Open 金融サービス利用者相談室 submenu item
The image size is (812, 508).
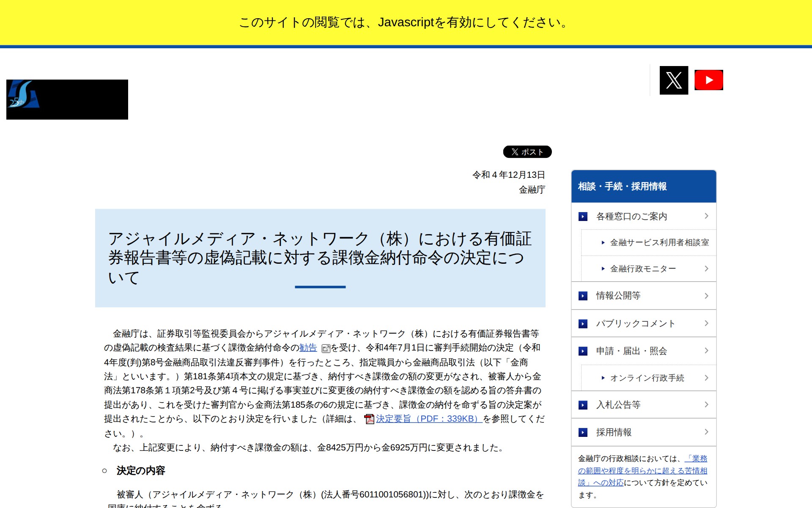point(659,243)
